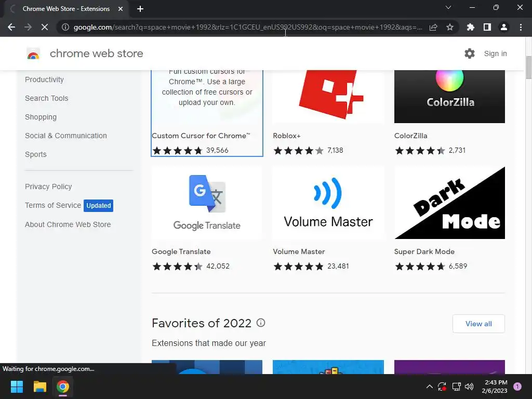Open About Chrome Web Store
This screenshot has width=532, height=399.
pos(68,224)
